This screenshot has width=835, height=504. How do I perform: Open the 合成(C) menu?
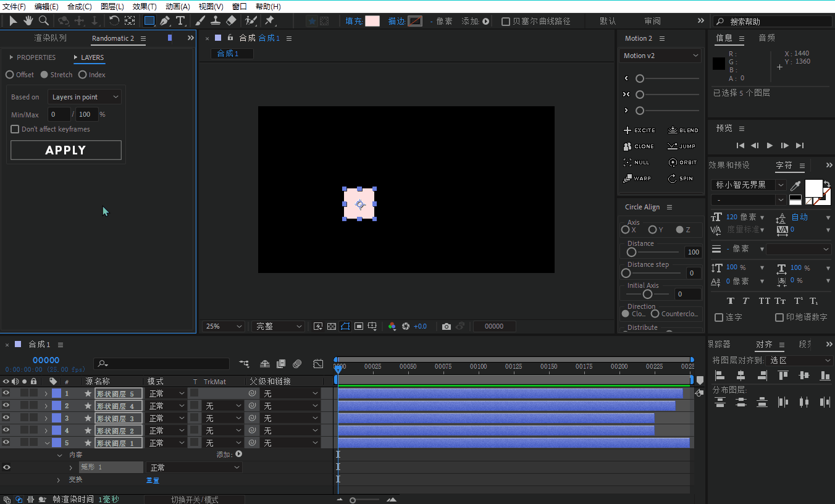pyautogui.click(x=79, y=6)
